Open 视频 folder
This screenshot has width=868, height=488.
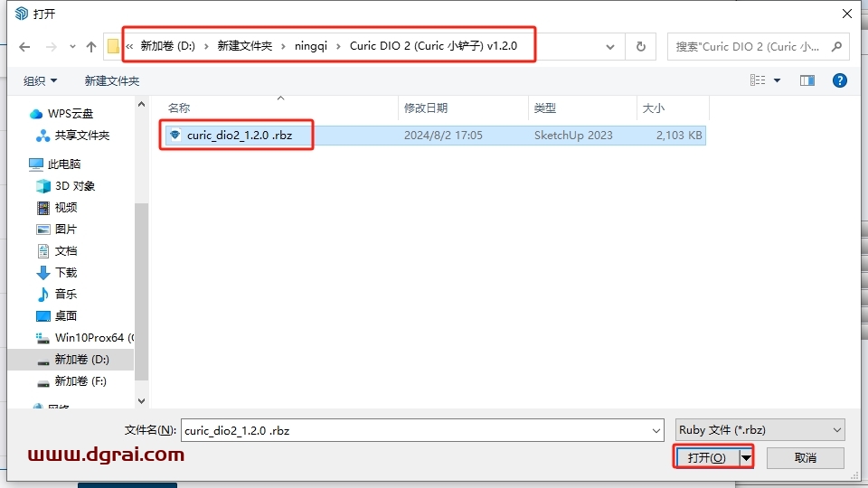click(56, 208)
